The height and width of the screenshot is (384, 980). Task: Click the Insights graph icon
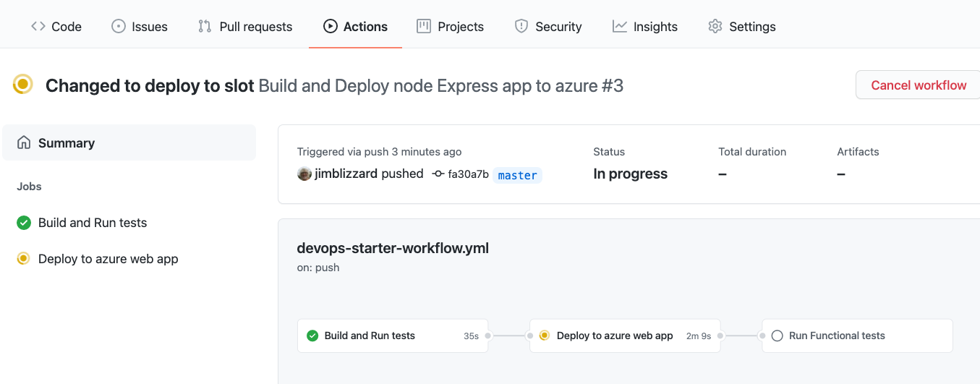pos(619,27)
